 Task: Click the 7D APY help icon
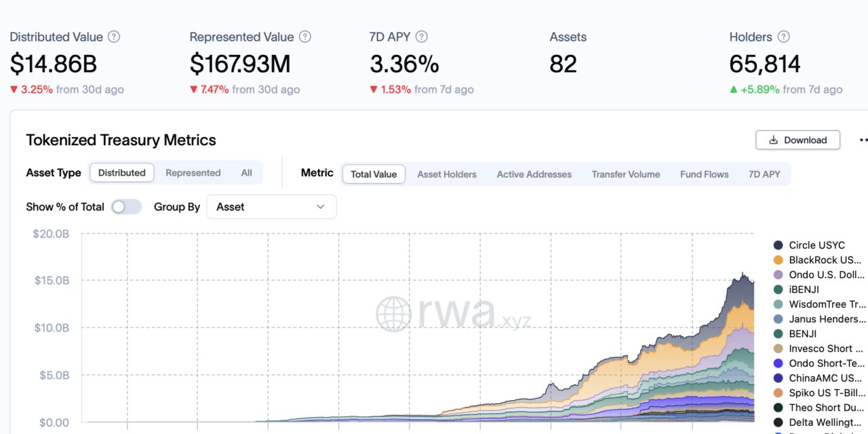[x=422, y=37]
